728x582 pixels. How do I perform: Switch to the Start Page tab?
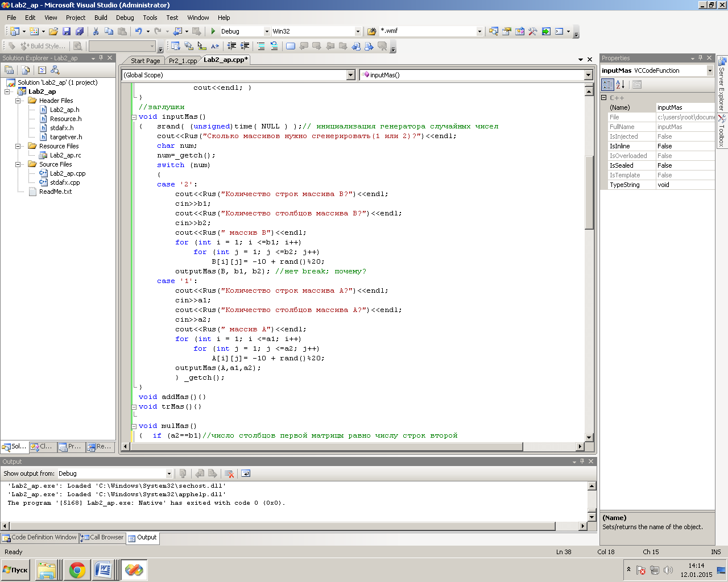point(145,61)
